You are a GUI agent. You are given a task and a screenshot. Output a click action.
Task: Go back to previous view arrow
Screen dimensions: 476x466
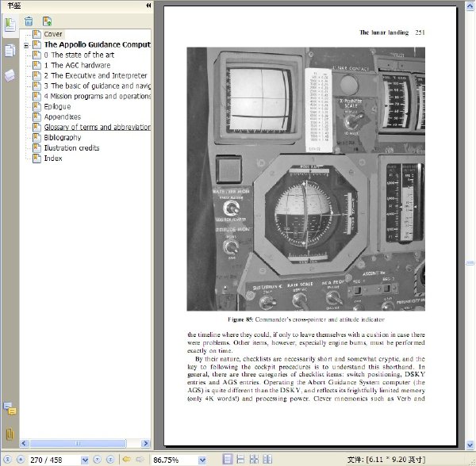click(x=127, y=460)
